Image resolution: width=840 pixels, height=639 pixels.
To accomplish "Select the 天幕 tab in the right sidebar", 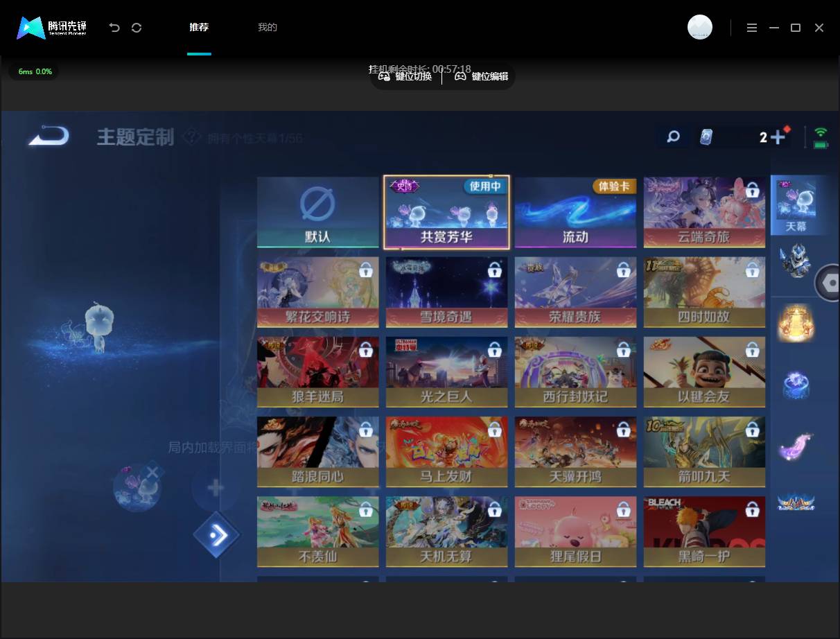I will 796,205.
